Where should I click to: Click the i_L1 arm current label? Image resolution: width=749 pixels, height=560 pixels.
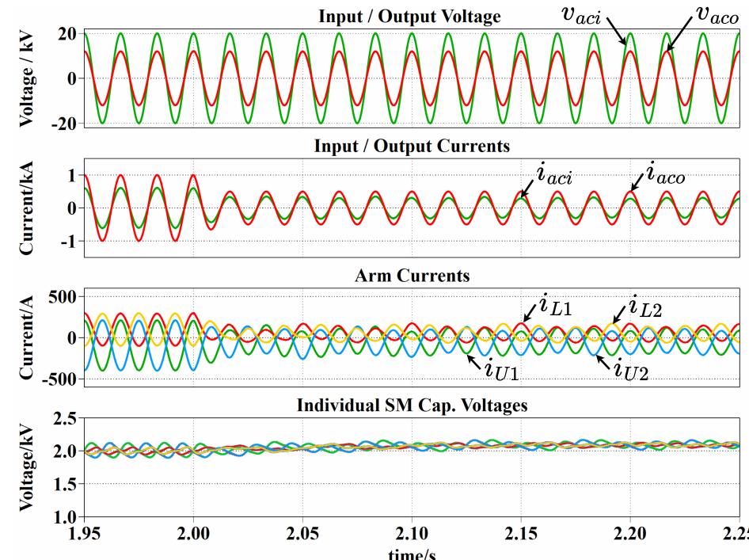555,305
